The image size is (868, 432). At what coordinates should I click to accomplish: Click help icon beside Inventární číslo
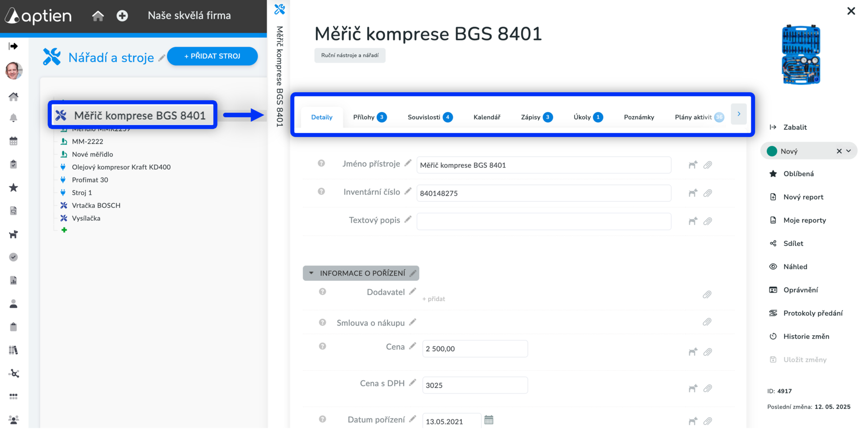point(321,191)
